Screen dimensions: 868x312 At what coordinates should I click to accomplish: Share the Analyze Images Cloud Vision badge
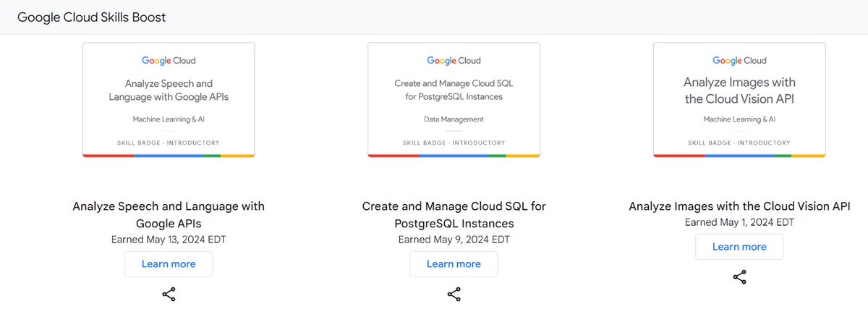pos(739,277)
